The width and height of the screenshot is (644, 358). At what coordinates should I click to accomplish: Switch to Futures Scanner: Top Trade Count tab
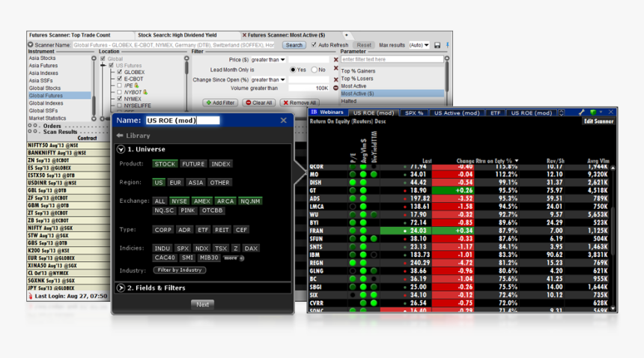tap(70, 35)
